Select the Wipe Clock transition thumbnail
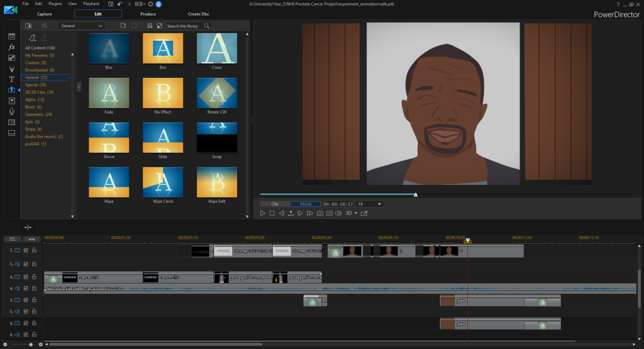The image size is (644, 349). click(x=163, y=182)
